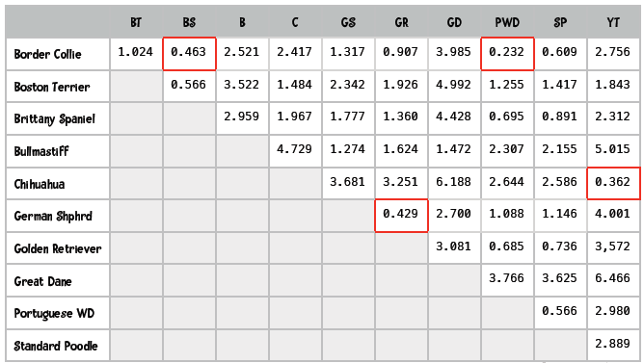Select the cell 2.889 in Standard Poodle row
644x363 pixels.
coord(613,345)
